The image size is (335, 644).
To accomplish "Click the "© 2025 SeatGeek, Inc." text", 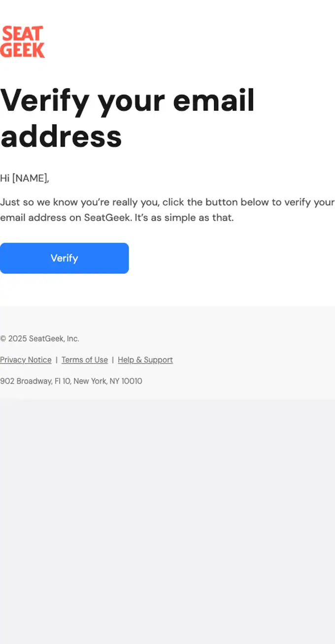I will (39, 339).
